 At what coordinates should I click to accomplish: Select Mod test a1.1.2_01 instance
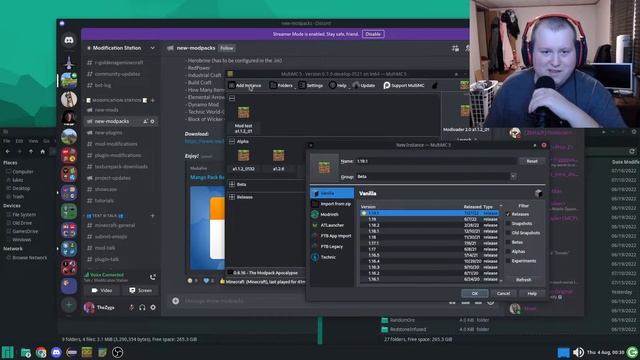coord(244,119)
